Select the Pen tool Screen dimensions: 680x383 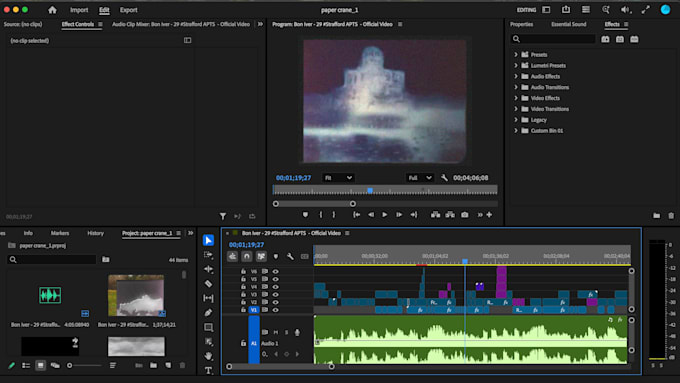209,313
